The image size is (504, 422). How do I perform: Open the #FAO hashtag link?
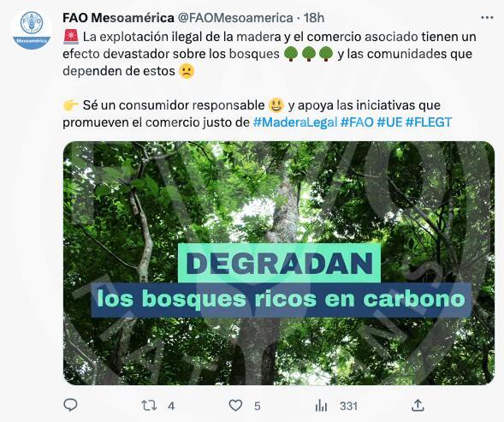(357, 122)
